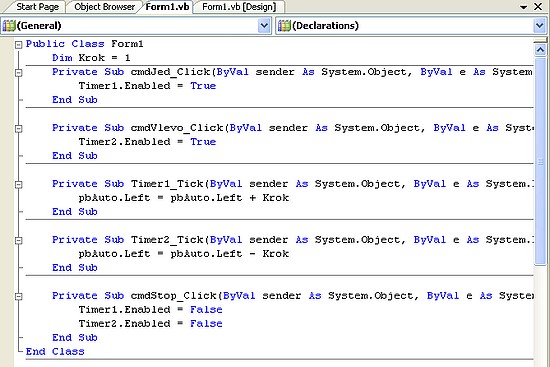This screenshot has height=367, width=550.
Task: Collapse the Timer2_Tick sub
Action: pyautogui.click(x=19, y=241)
